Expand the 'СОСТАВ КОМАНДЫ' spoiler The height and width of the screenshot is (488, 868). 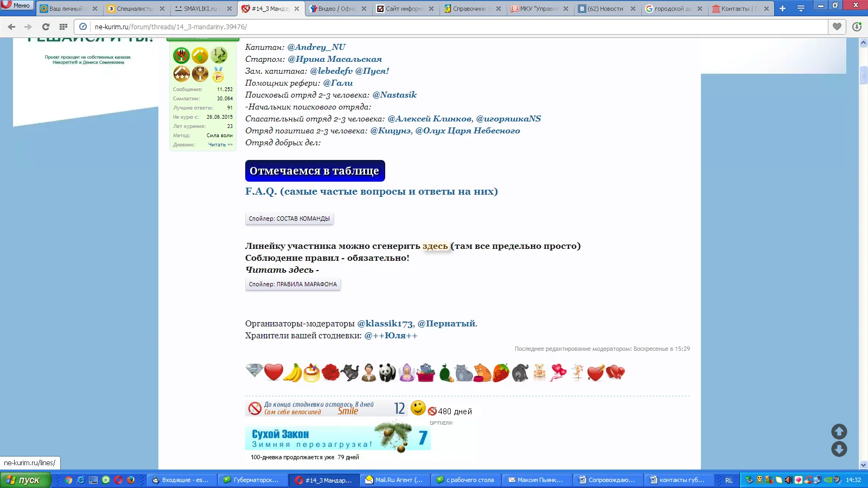coord(289,219)
